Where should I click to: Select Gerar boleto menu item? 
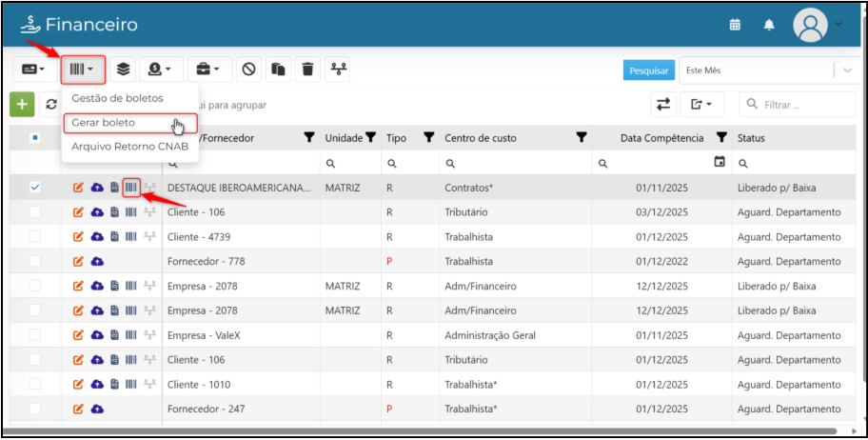click(130, 123)
